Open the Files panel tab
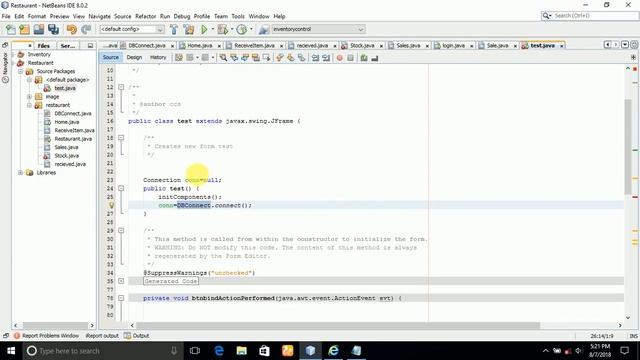 pyautogui.click(x=44, y=46)
